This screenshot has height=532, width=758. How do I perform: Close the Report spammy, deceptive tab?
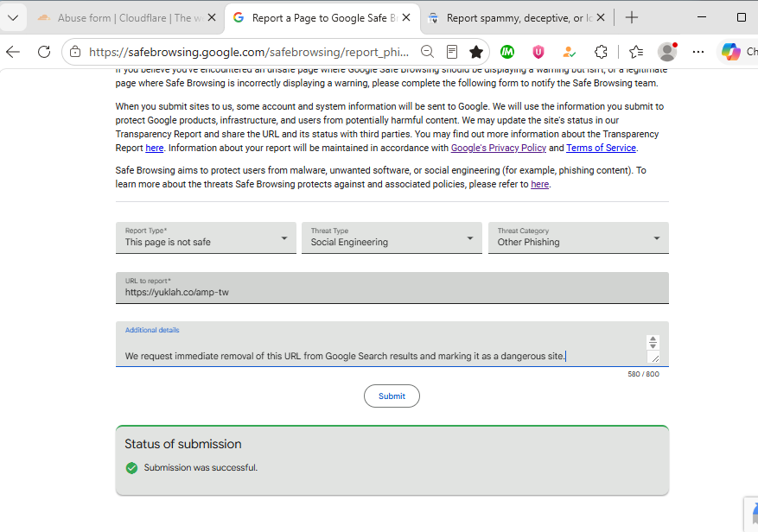[x=601, y=18]
